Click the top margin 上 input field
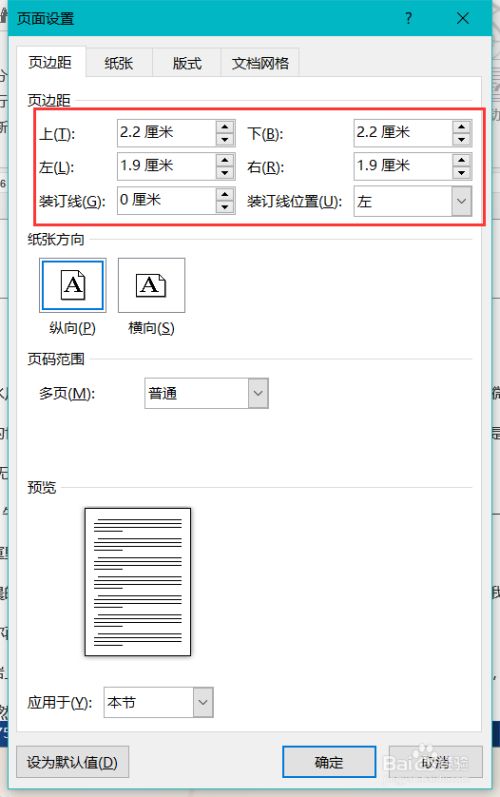The image size is (500, 797). (167, 133)
